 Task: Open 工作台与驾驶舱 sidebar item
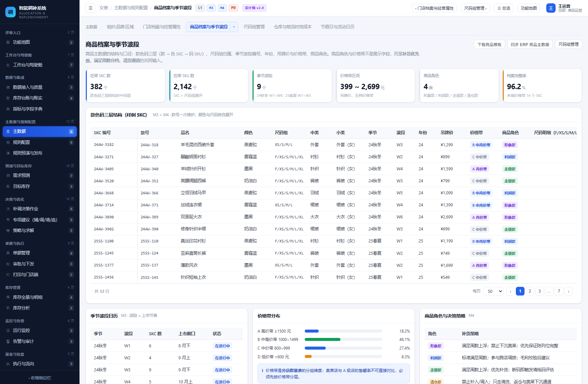40,65
